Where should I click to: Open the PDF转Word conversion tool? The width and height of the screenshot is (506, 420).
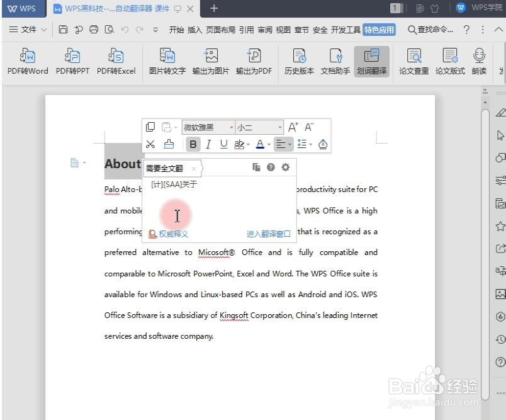tap(27, 62)
